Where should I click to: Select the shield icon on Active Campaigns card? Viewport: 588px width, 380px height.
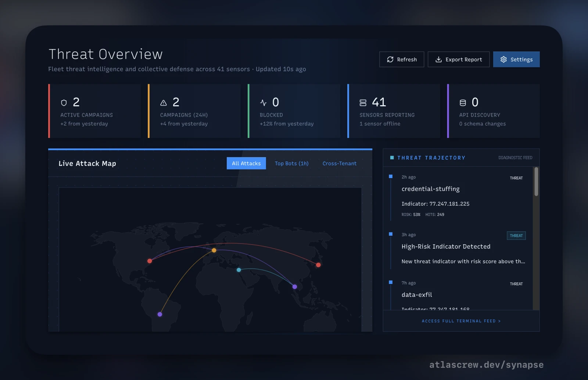[63, 103]
